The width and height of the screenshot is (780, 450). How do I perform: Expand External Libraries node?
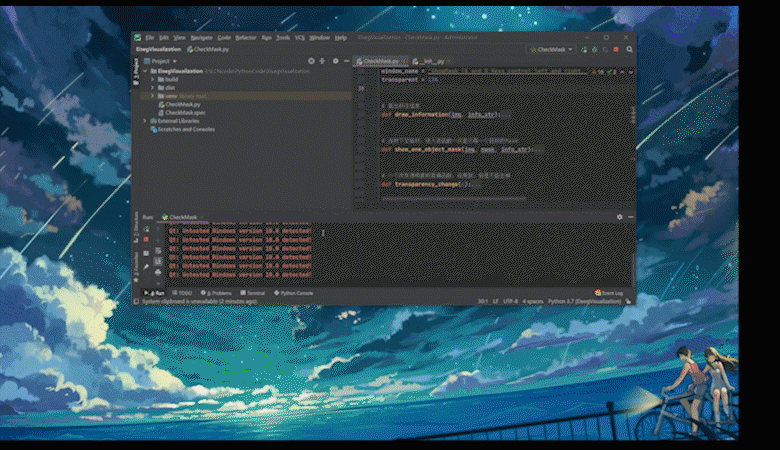(x=145, y=121)
